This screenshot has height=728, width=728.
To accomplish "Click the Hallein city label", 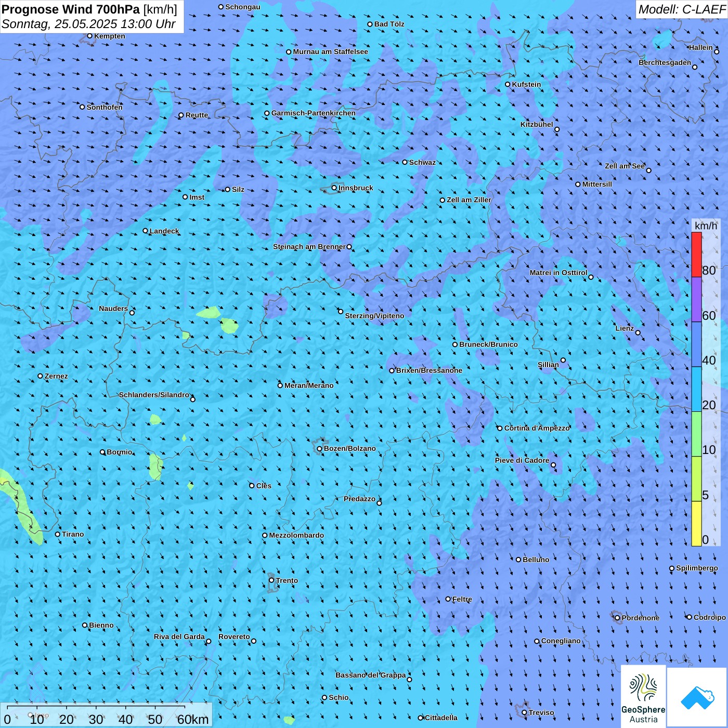I will coord(701,47).
